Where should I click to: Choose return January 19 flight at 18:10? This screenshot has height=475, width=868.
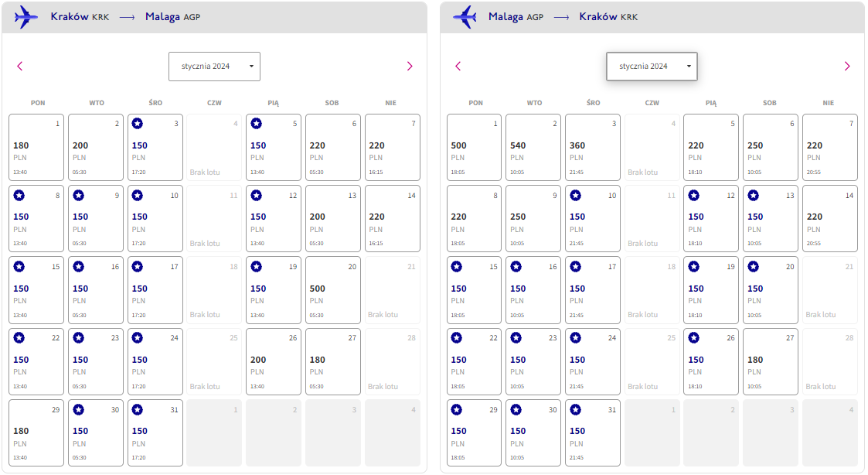coord(711,290)
